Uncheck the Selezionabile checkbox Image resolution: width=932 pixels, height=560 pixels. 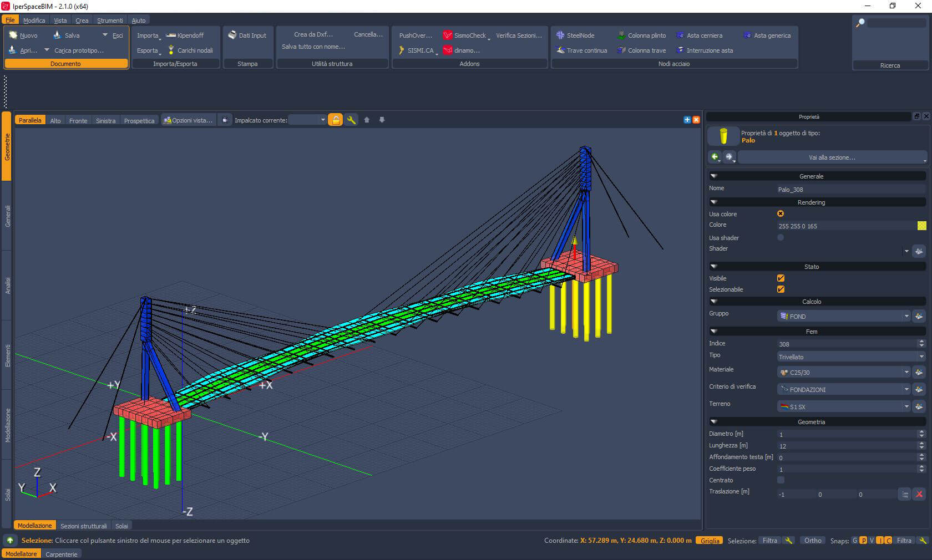click(781, 289)
